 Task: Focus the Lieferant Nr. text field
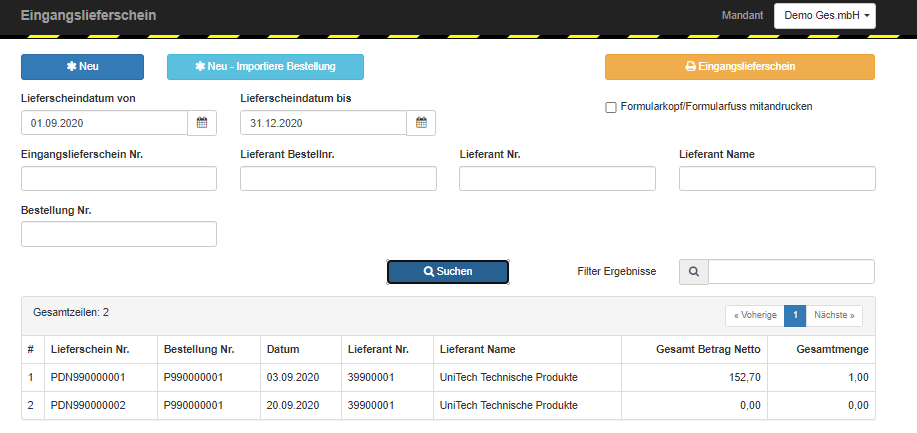(x=557, y=178)
